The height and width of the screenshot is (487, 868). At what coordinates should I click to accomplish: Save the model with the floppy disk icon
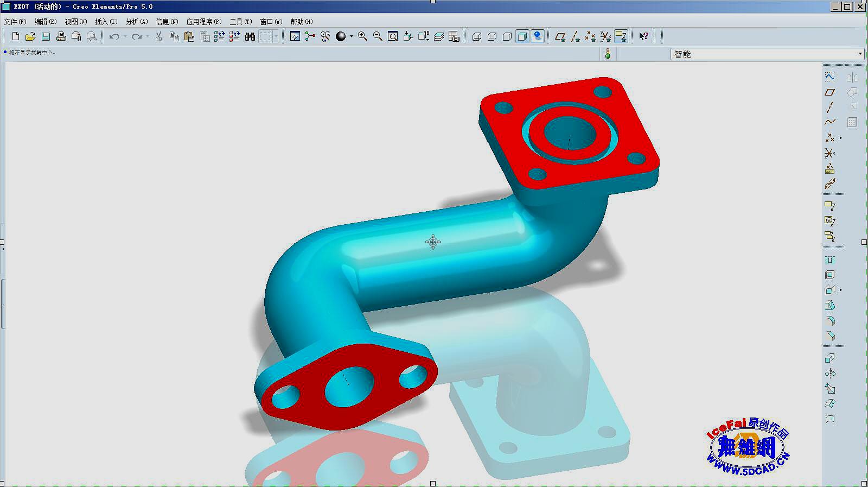point(46,36)
